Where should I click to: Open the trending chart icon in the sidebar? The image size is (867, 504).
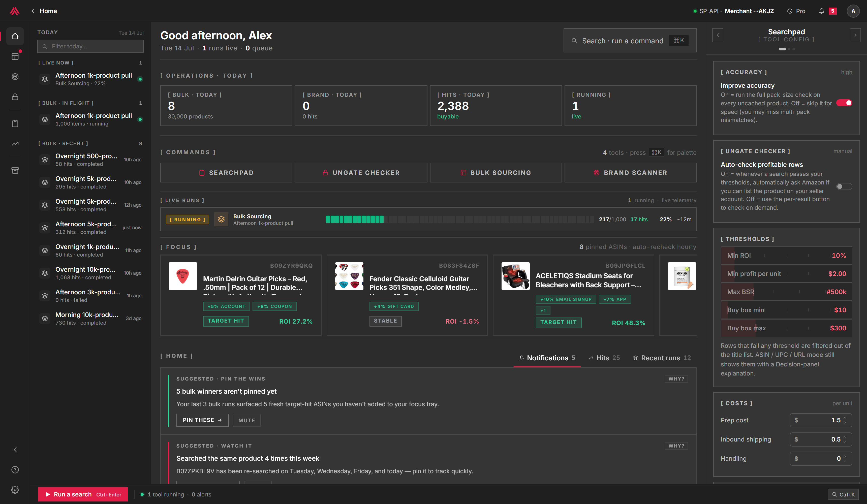pyautogui.click(x=15, y=143)
